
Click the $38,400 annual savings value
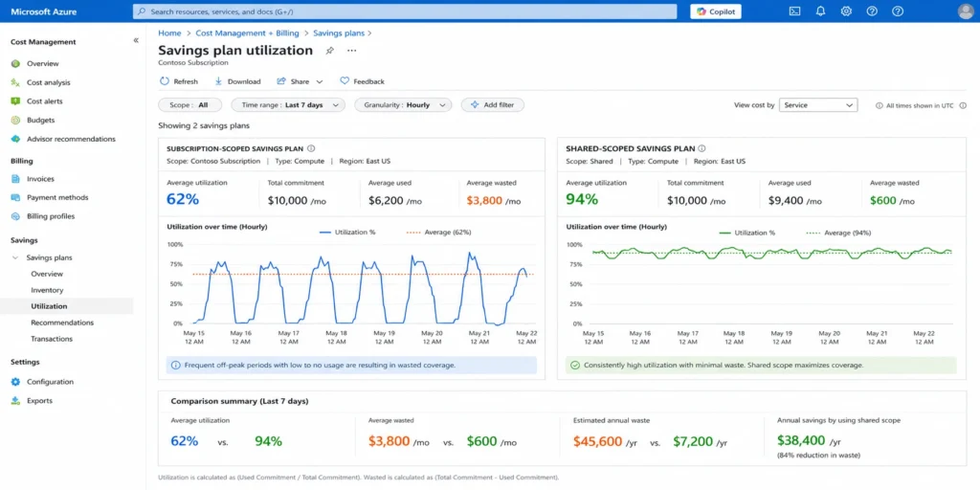point(801,441)
